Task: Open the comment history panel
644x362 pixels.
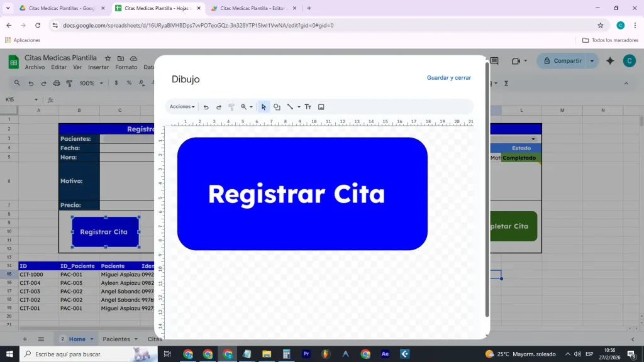Action: coord(493,61)
